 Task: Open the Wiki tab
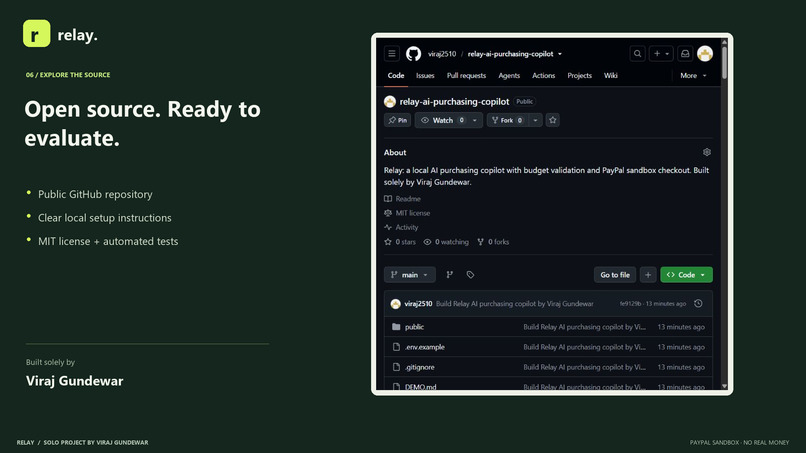pos(611,76)
